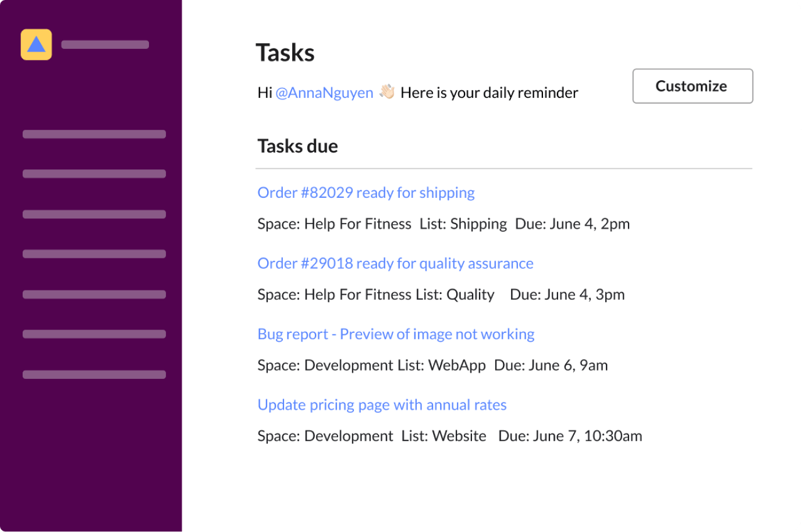This screenshot has width=802, height=532.
Task: Open the Bug report preview image task
Action: (x=396, y=334)
